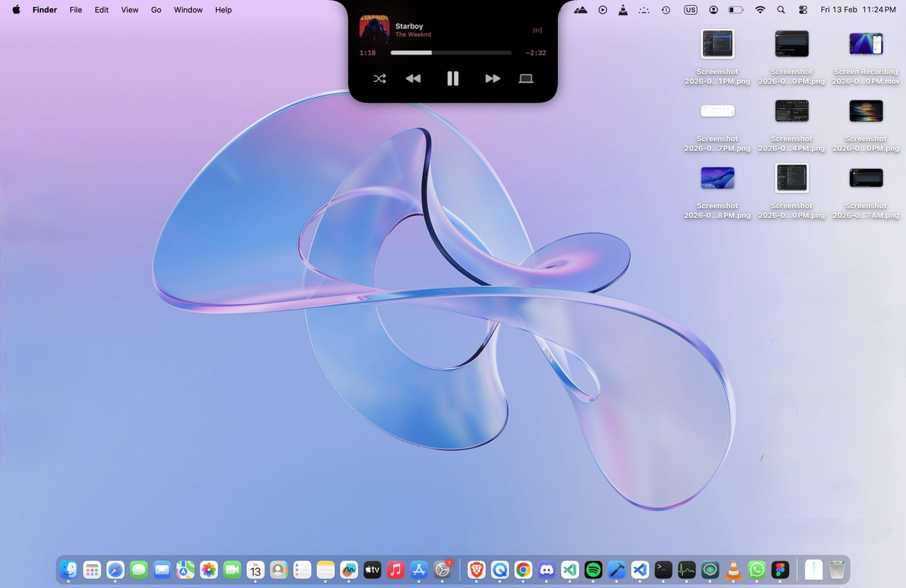The image size is (906, 588).
Task: Pause the Starboy track
Action: coord(453,79)
